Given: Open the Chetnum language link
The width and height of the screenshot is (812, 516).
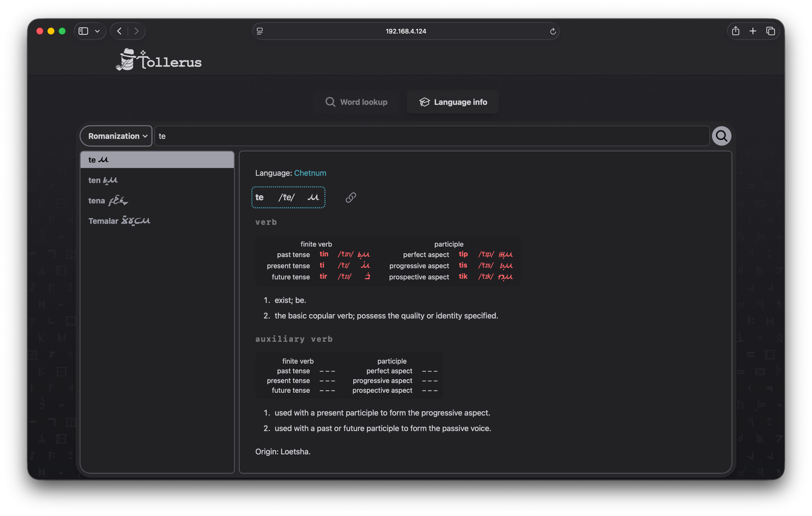Looking at the screenshot, I should point(310,173).
